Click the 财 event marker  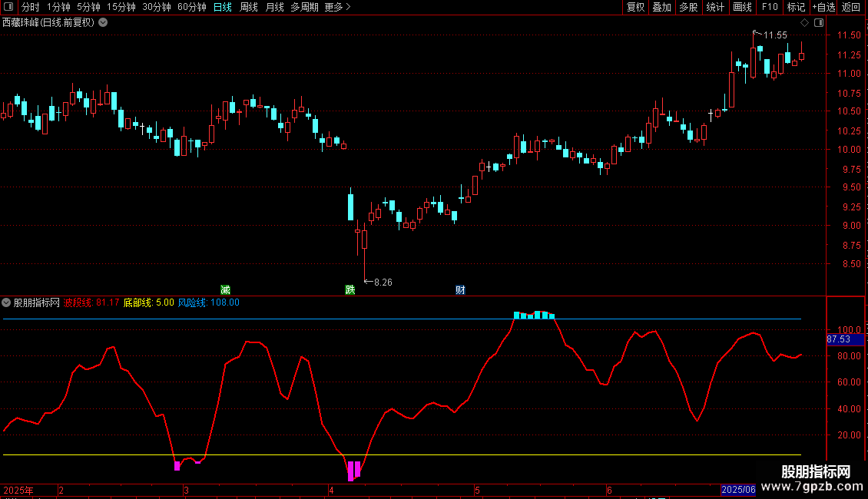(x=460, y=290)
